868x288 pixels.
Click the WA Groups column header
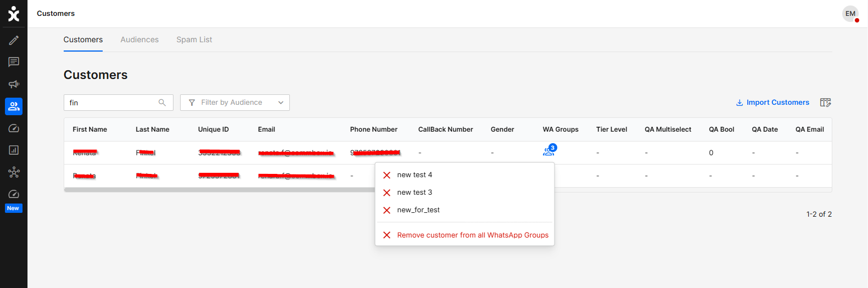(561, 129)
